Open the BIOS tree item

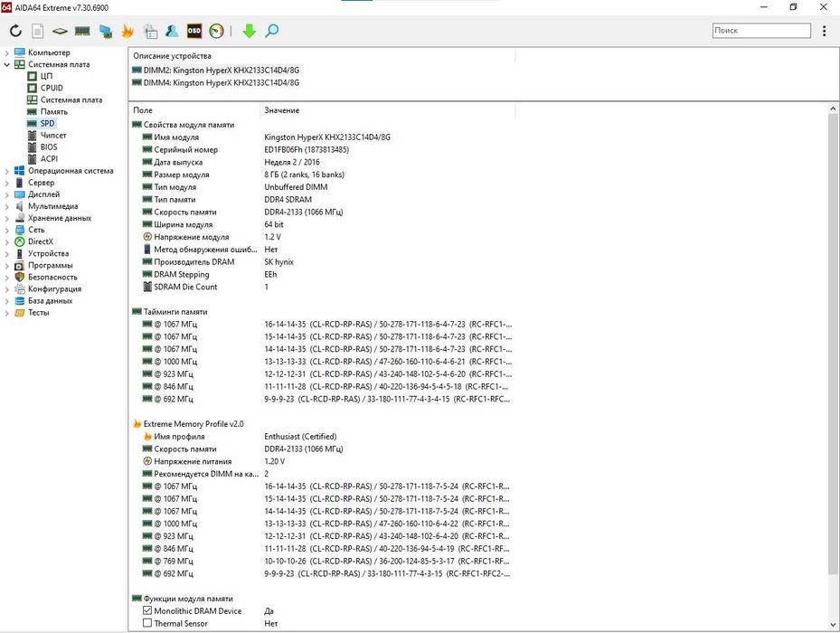42,146
